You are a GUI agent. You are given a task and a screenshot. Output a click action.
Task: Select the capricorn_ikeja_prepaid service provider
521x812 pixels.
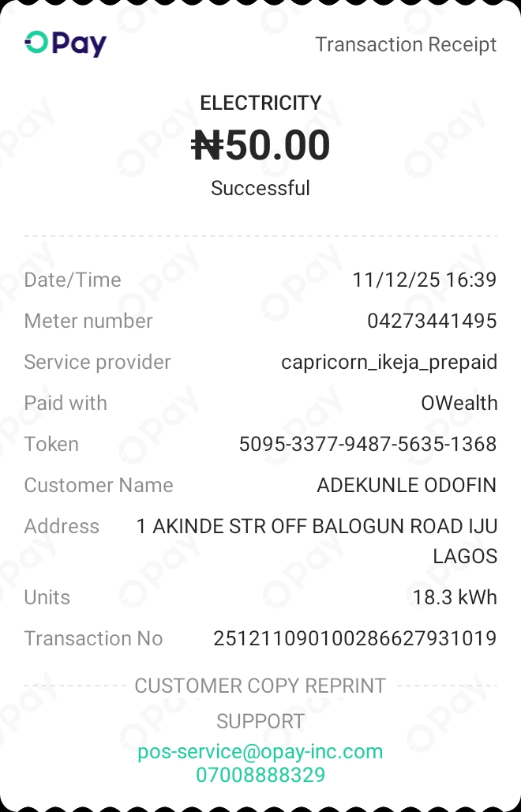(x=389, y=362)
